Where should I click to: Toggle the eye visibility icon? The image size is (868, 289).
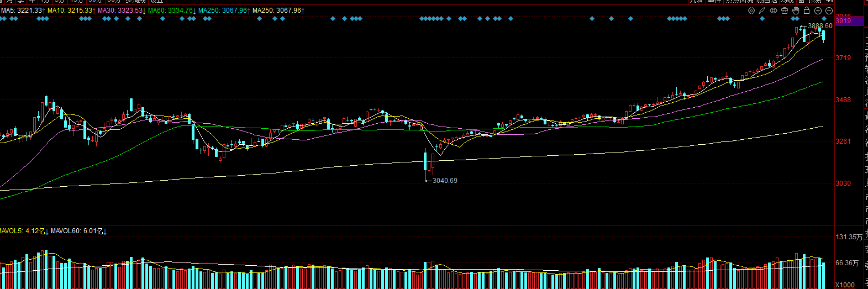pos(774,10)
